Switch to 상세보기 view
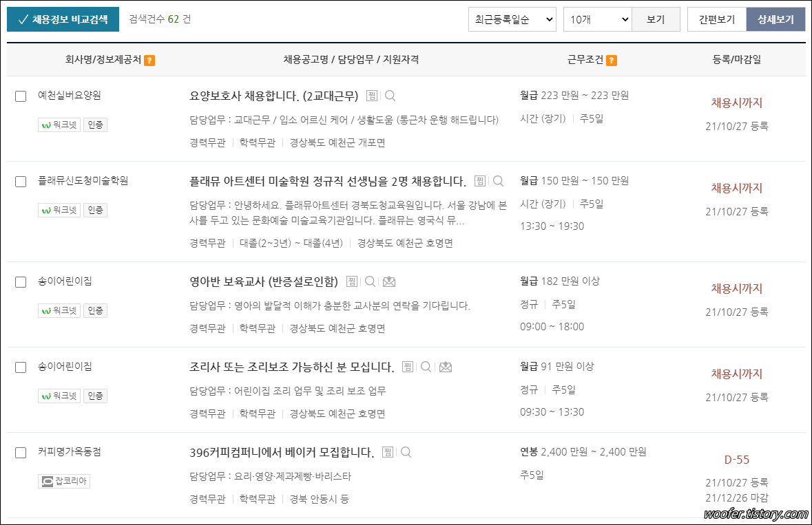This screenshot has height=525, width=812. pos(775,19)
